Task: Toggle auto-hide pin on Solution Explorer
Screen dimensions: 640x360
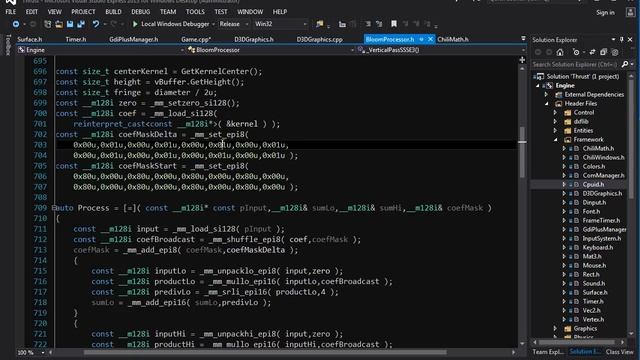Action: point(622,40)
